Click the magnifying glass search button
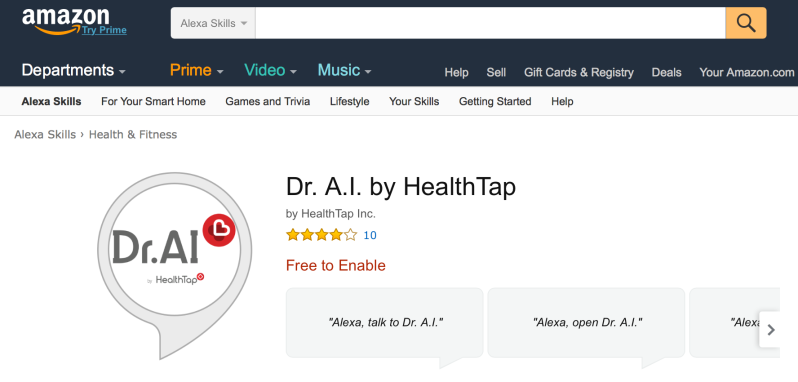The image size is (798, 382). point(746,23)
